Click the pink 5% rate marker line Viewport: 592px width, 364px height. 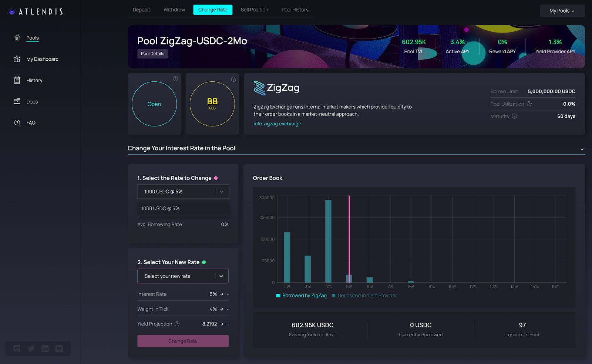[349, 239]
